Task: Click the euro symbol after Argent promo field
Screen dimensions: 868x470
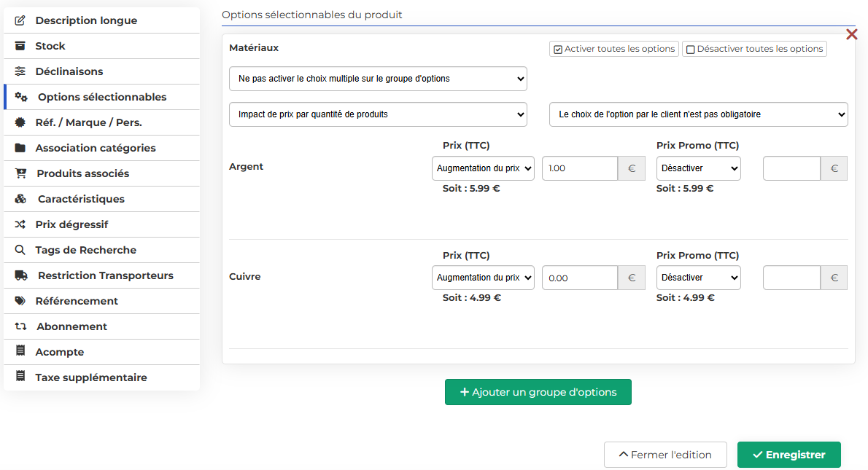Action: point(834,168)
